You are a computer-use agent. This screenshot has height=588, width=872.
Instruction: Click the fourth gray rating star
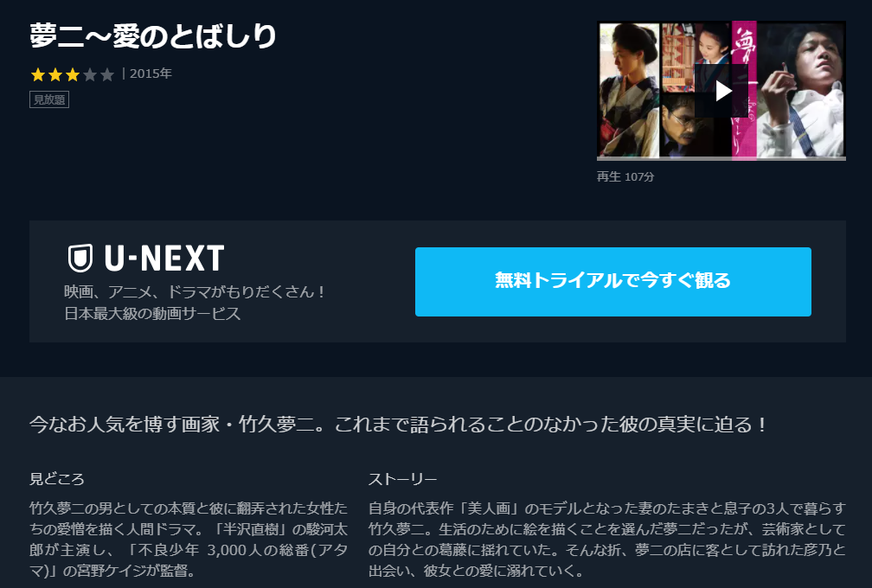90,74
